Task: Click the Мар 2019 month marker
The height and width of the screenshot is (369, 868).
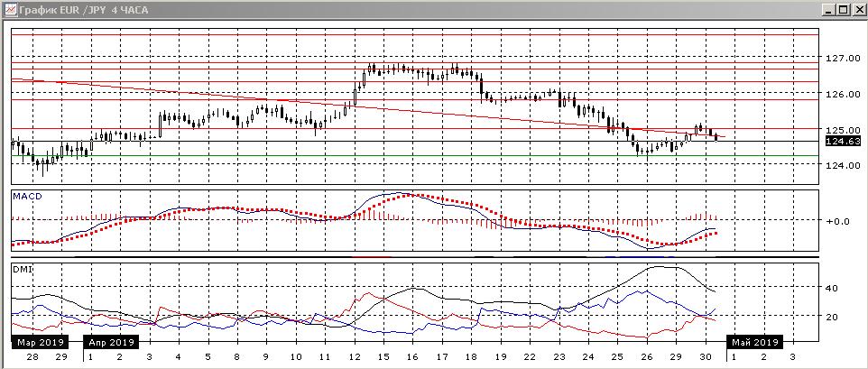Action: coord(42,343)
